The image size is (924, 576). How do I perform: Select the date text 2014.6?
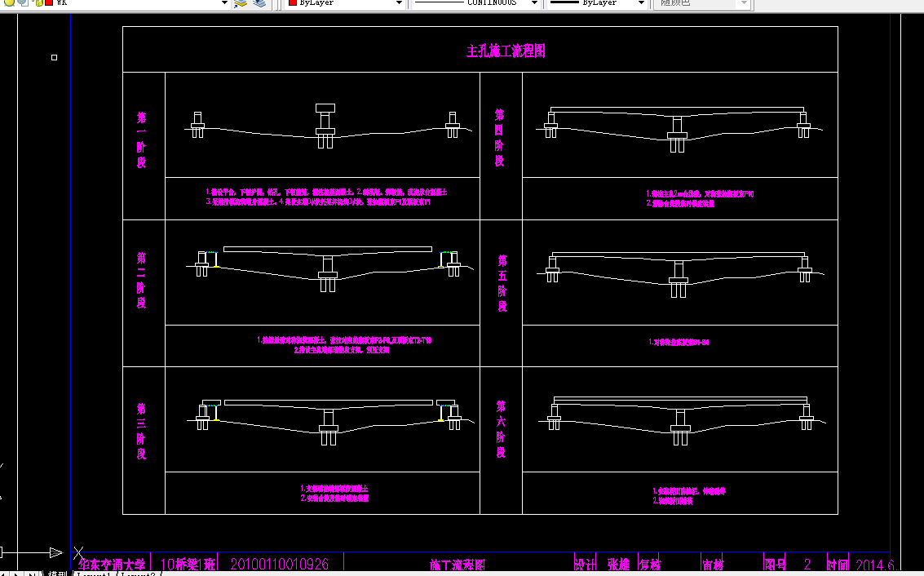[875, 565]
